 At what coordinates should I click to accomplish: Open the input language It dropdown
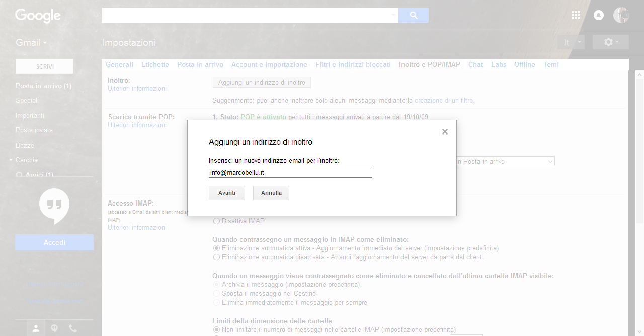571,42
